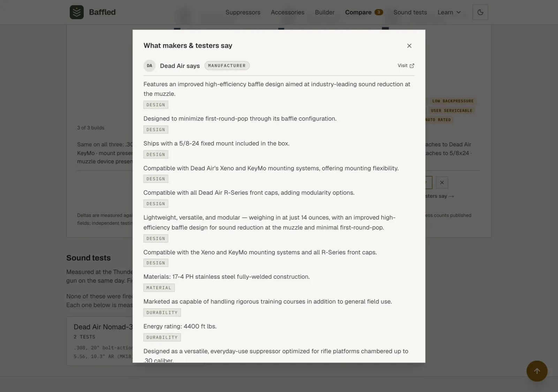Click the 'testers say' arrow link behind dialog

pos(439,196)
